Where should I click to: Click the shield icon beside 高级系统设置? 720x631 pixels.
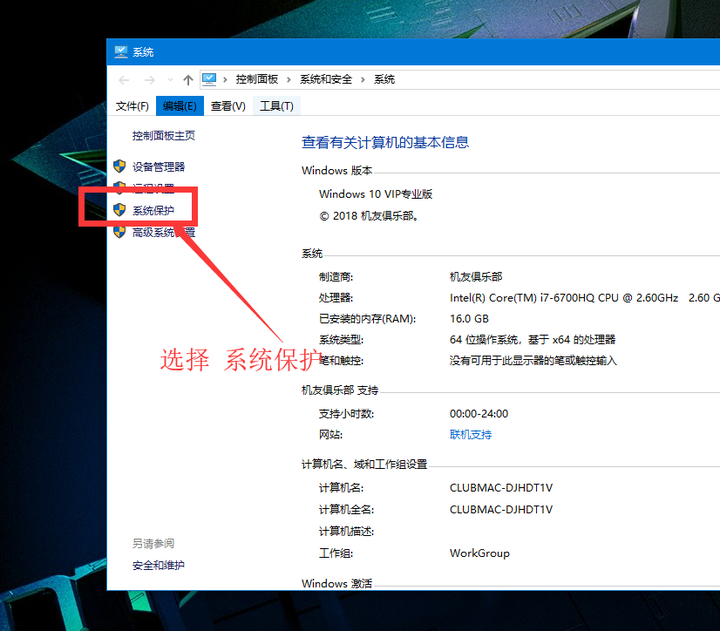[x=119, y=232]
